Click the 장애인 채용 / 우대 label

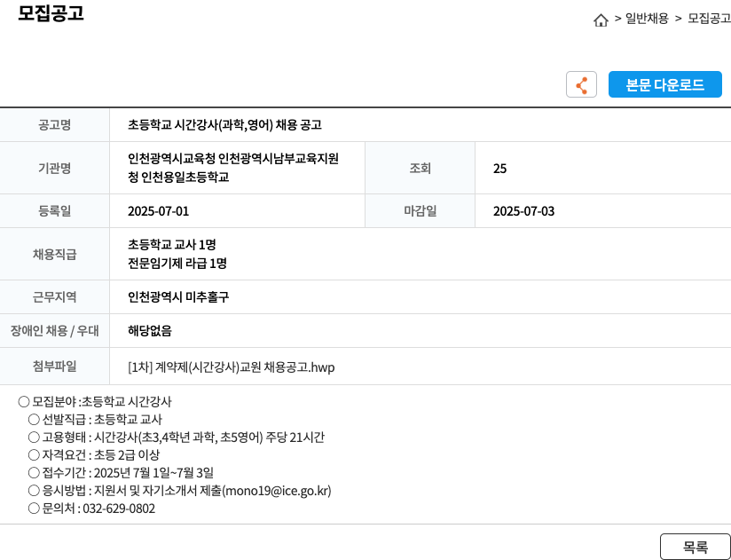click(x=54, y=331)
